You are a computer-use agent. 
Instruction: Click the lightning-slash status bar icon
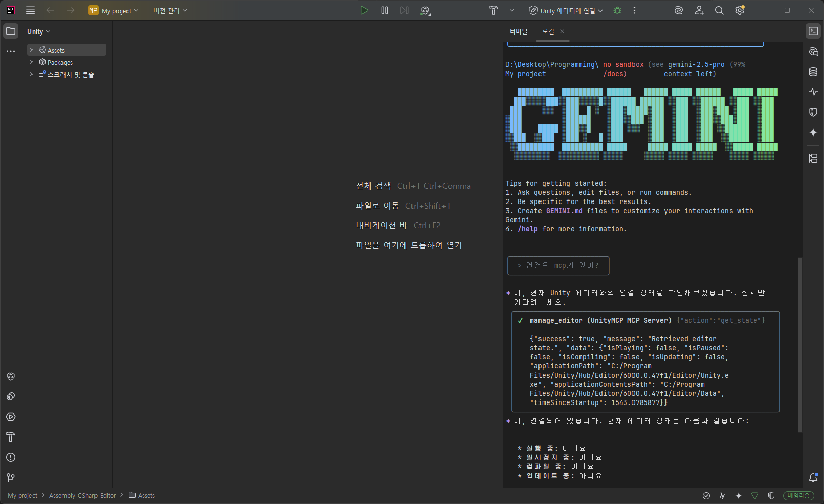pos(722,496)
